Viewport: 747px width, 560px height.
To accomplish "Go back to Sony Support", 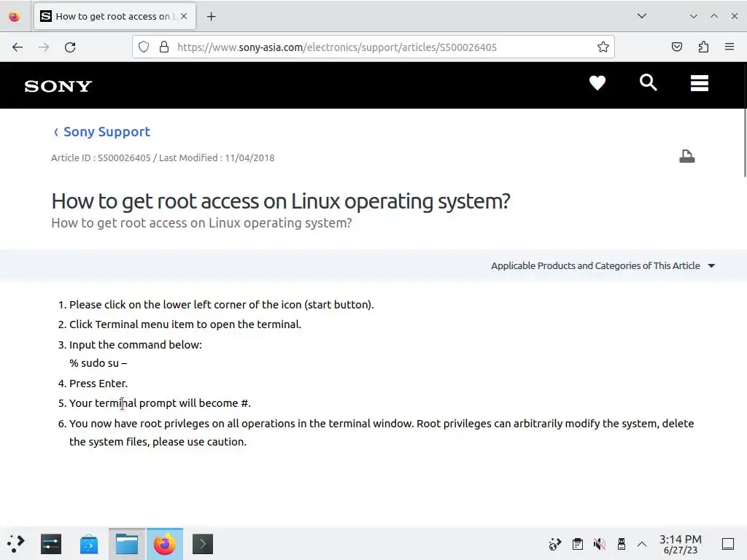I will click(102, 132).
